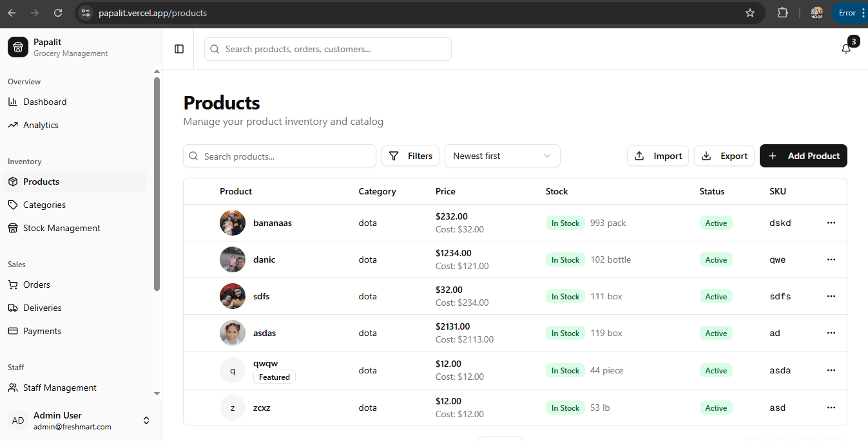Open Deliveries in sidebar
This screenshot has height=441, width=868.
[74, 308]
